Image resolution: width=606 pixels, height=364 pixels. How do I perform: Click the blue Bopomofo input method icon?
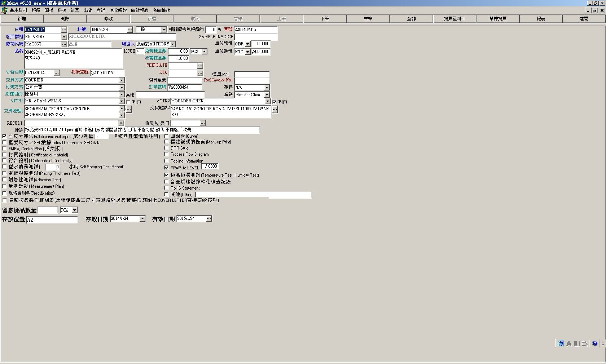561,344
